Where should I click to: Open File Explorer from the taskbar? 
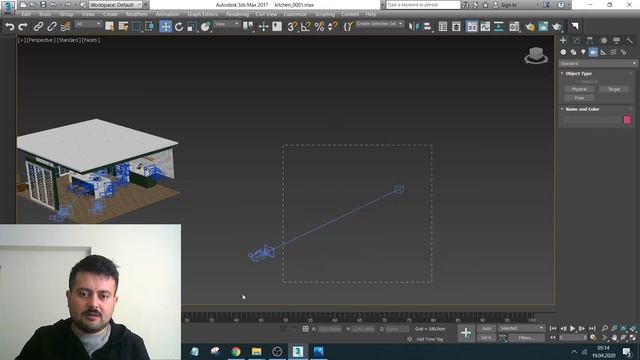256,351
